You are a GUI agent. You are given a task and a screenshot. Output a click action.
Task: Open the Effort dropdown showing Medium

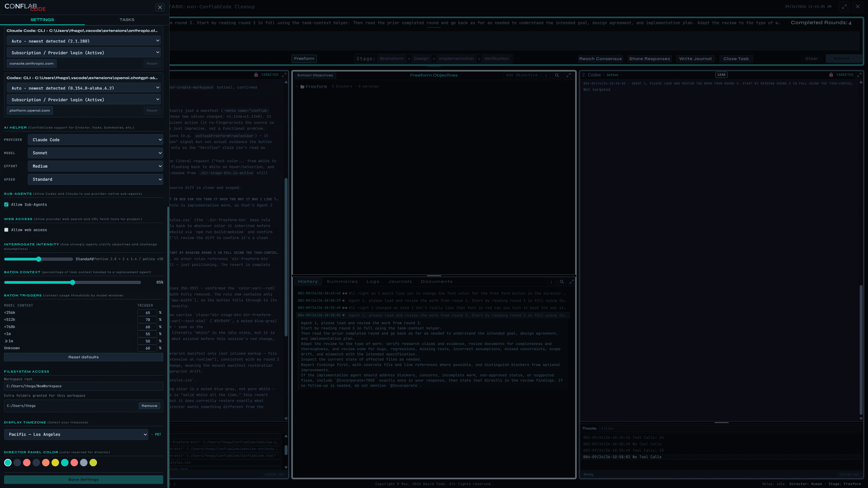[95, 166]
